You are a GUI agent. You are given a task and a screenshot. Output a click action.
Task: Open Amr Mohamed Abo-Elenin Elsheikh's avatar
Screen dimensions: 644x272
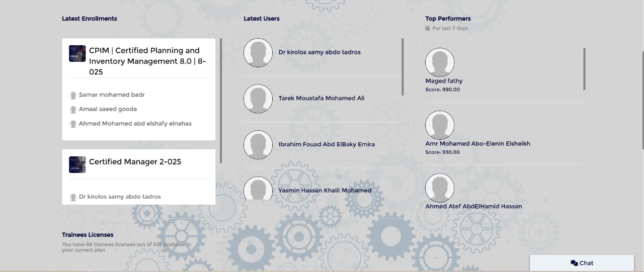440,125
